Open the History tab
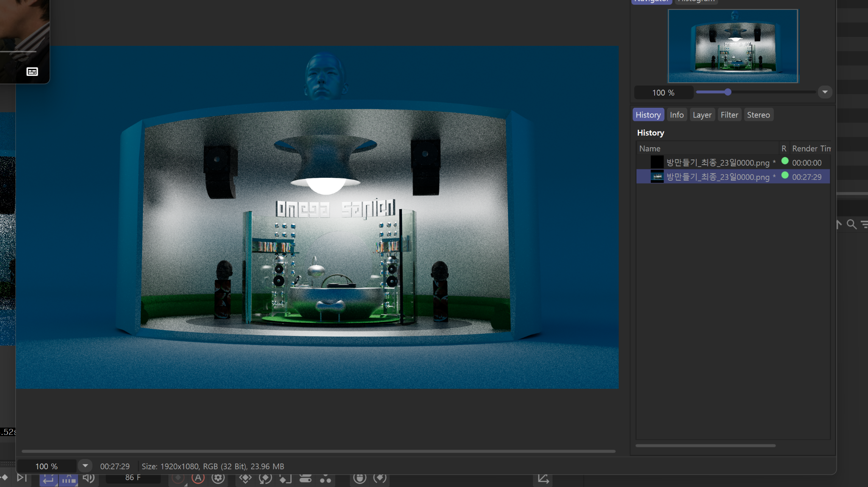 click(x=648, y=115)
